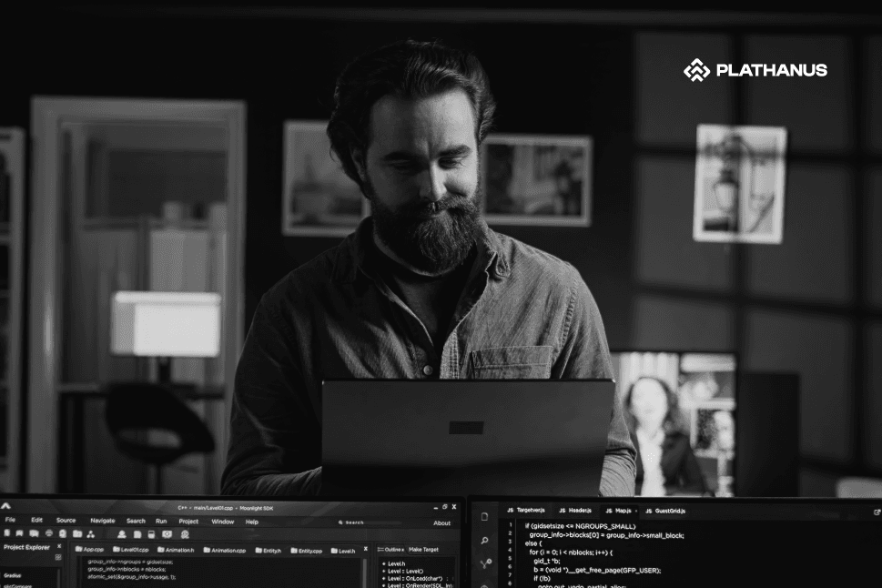Switch to the Animation.h tab
This screenshot has width=882, height=588.
[x=176, y=551]
